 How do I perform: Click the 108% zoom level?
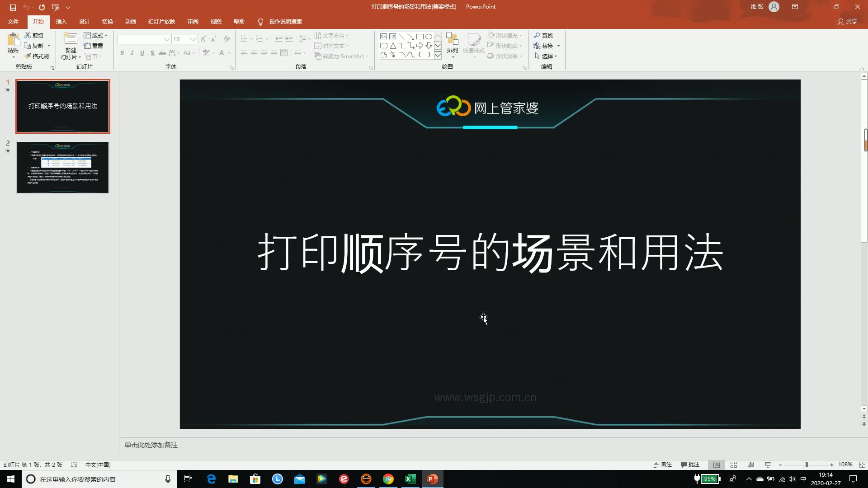(845, 465)
